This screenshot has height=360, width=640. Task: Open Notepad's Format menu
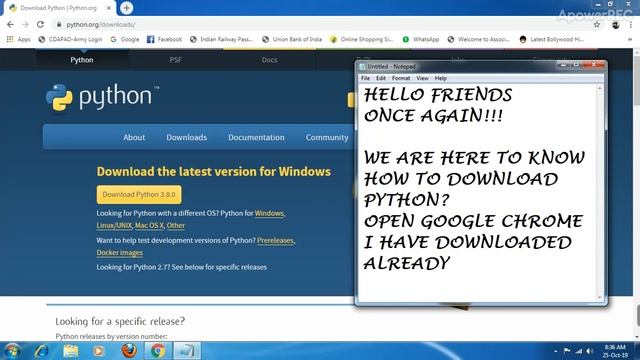click(401, 78)
